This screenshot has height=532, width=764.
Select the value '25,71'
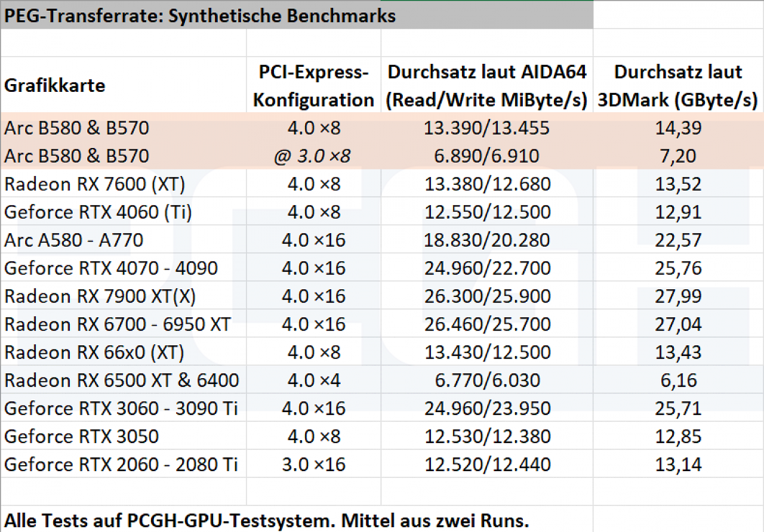click(678, 407)
